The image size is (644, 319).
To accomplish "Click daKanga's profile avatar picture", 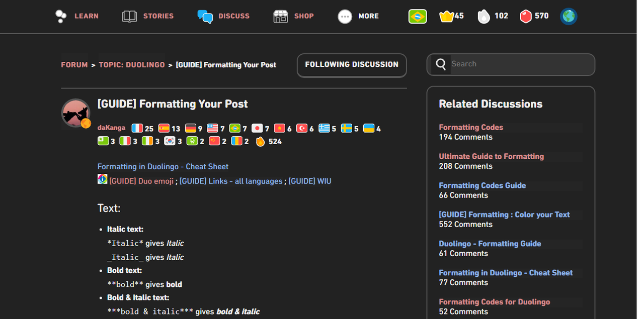I will coord(76,113).
